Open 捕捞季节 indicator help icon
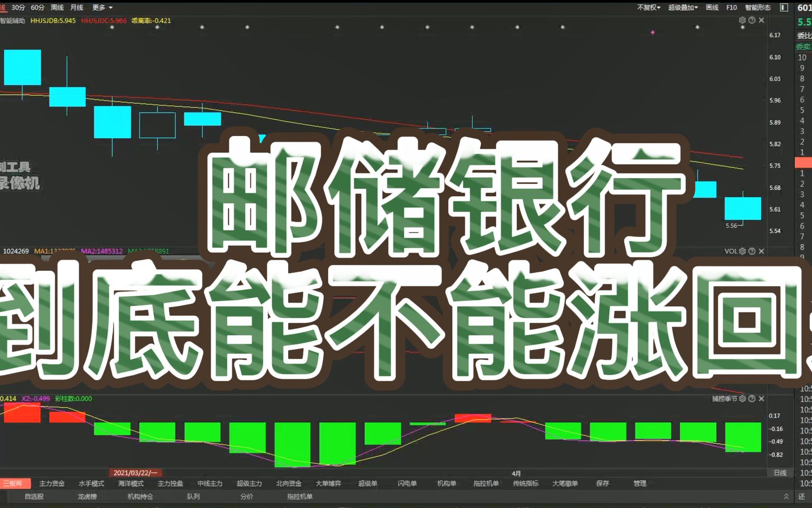The width and height of the screenshot is (812, 508). click(752, 398)
